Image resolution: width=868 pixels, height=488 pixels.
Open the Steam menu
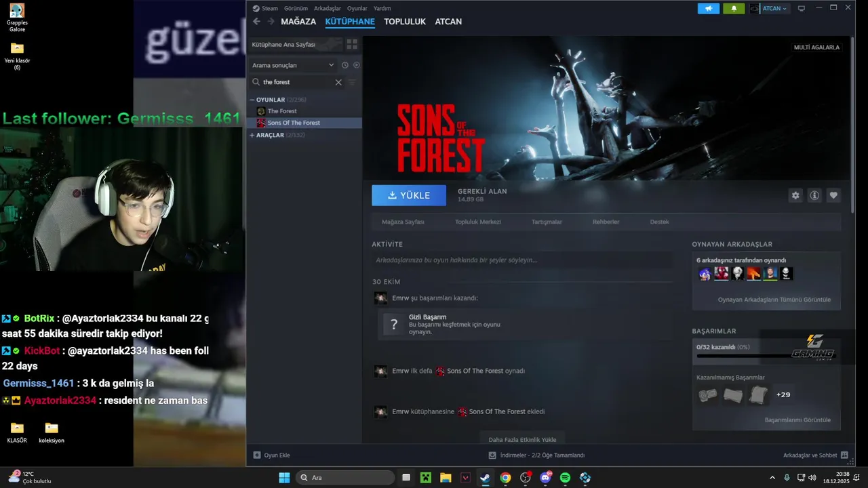pyautogui.click(x=265, y=8)
